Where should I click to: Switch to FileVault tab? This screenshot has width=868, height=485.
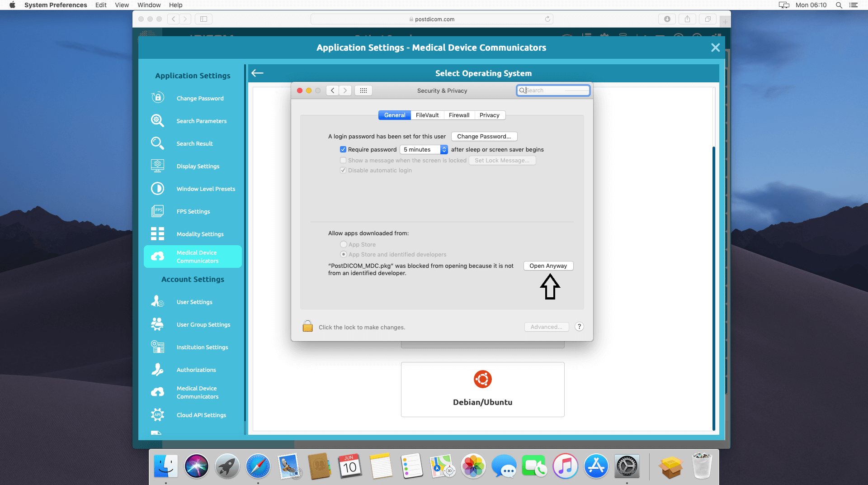tap(427, 115)
